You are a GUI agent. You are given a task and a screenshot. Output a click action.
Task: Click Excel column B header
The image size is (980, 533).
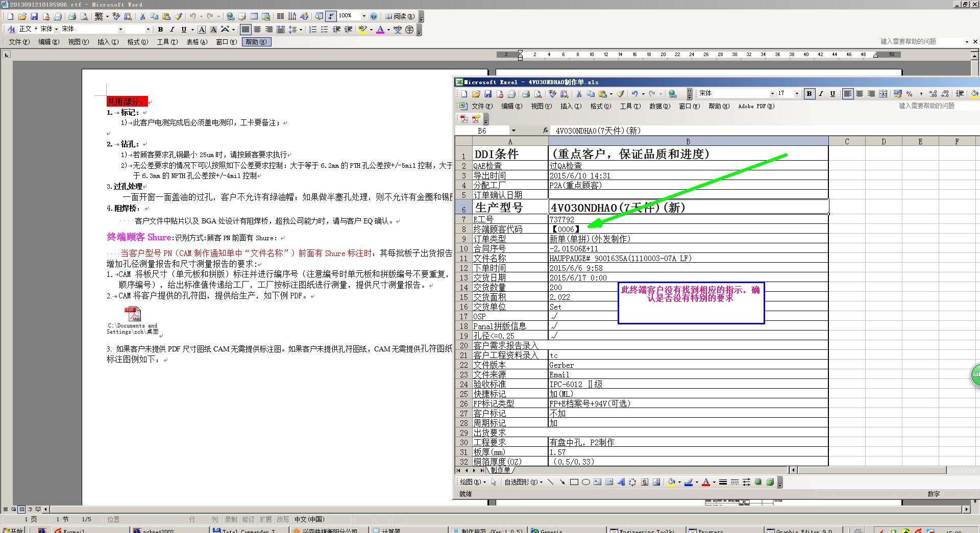coord(688,141)
